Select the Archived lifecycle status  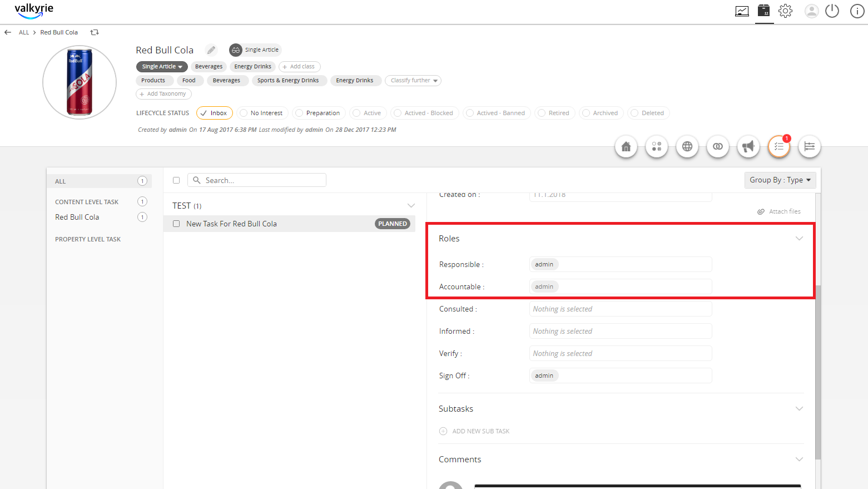601,113
